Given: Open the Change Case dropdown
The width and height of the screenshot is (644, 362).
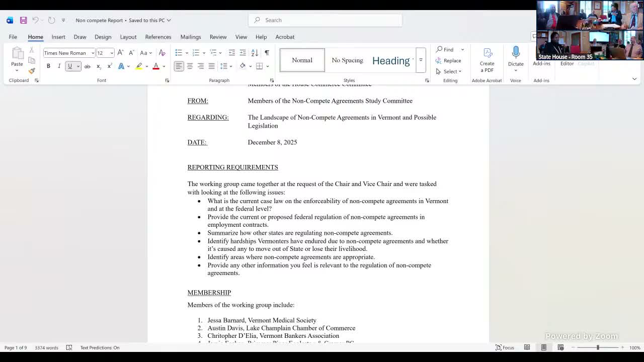Looking at the screenshot, I should (x=145, y=53).
